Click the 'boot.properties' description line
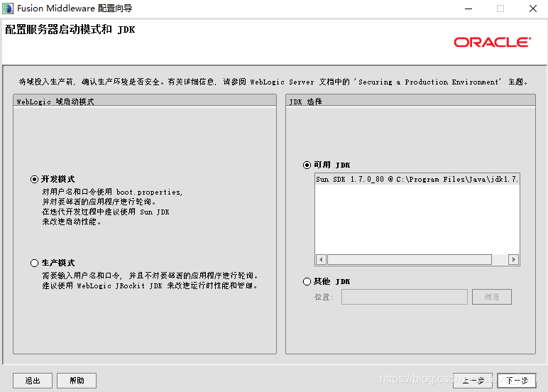548x392 pixels. click(112, 192)
